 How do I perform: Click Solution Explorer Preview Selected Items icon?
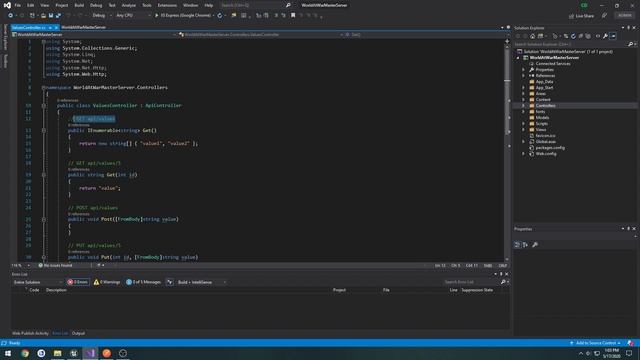[x=613, y=36]
